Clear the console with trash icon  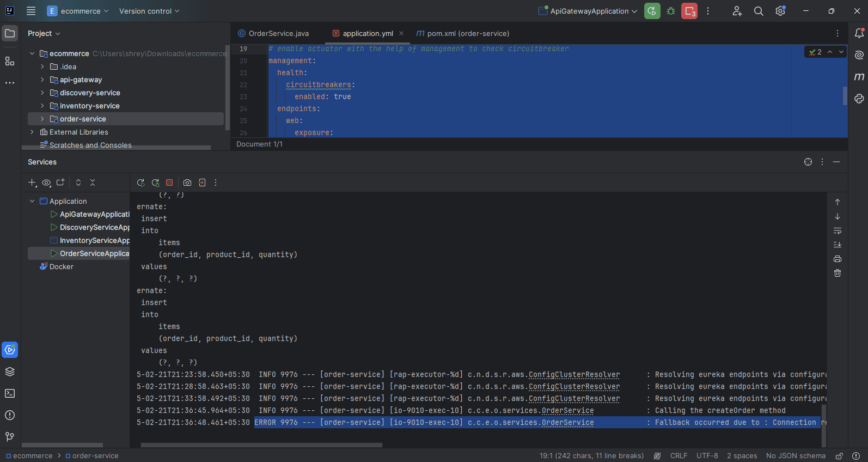(x=838, y=273)
